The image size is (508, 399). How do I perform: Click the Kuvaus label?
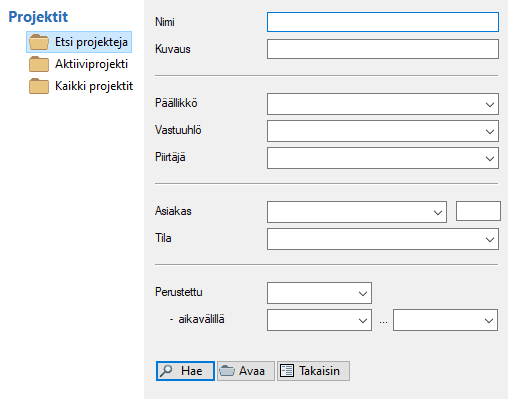(173, 49)
